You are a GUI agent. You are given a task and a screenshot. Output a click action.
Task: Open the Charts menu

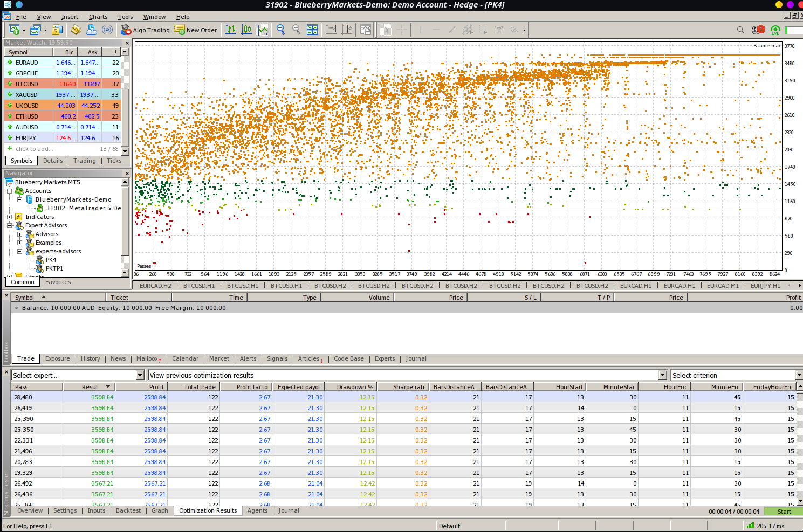click(98, 17)
